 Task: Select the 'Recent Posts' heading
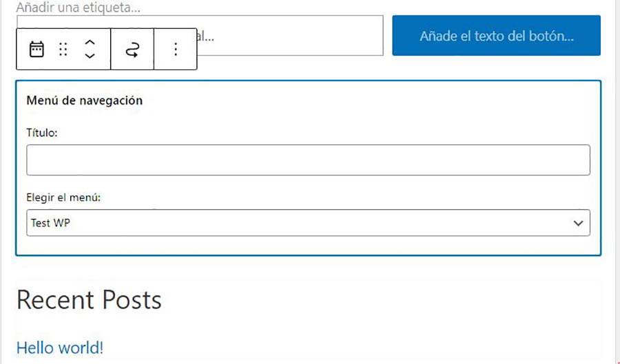pos(89,300)
